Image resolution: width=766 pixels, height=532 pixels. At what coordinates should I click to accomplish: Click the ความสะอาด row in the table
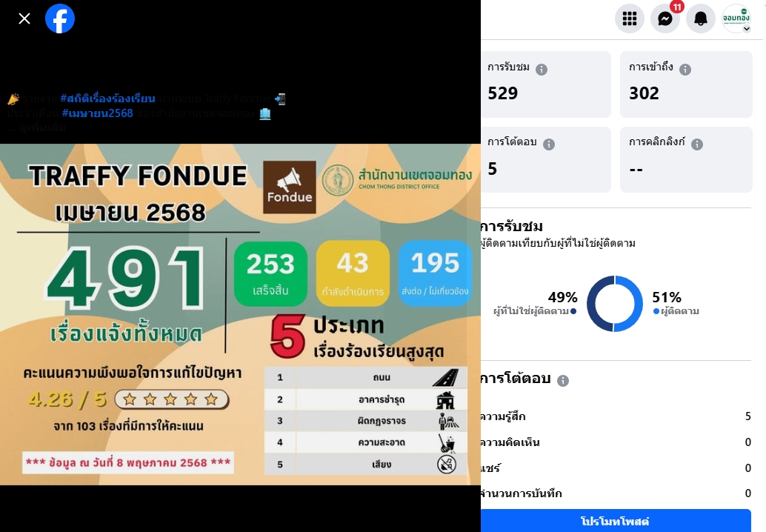(366, 442)
